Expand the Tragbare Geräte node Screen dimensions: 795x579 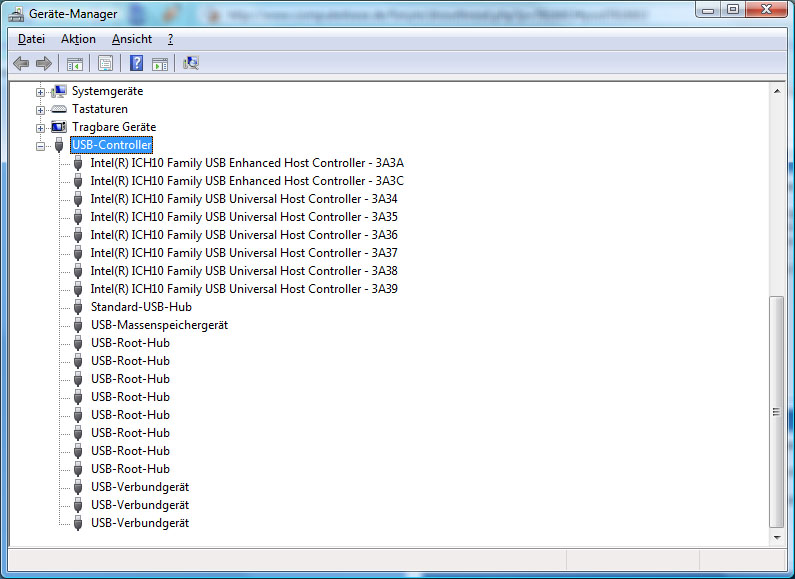coord(40,128)
